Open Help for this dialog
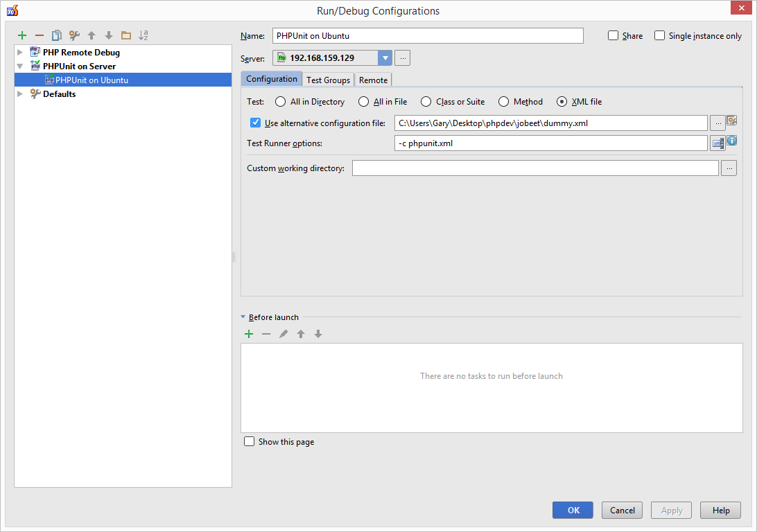 click(x=721, y=511)
